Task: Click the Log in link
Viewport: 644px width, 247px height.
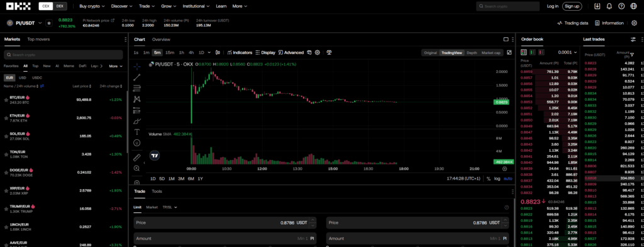Action: click(x=552, y=6)
